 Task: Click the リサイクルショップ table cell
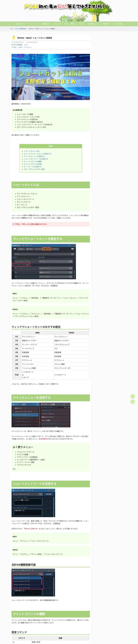point(71,345)
